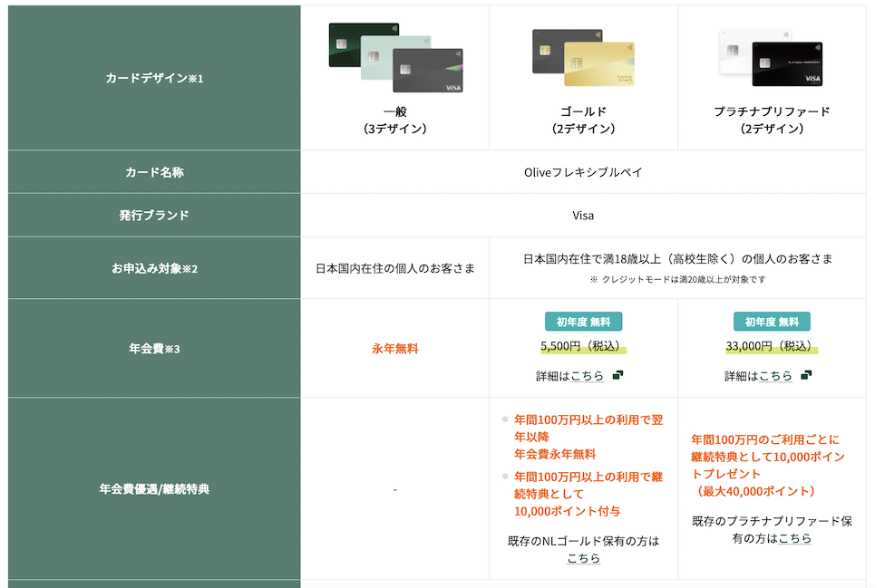Click the プラチナプリファード (2デザイン) label
Viewport: 875px width, 588px height.
tap(772, 120)
